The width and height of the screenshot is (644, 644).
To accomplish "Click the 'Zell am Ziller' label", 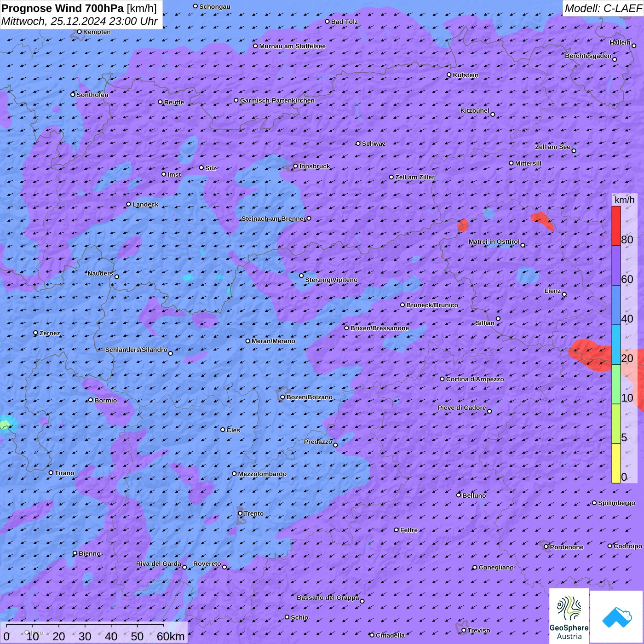I will (415, 177).
